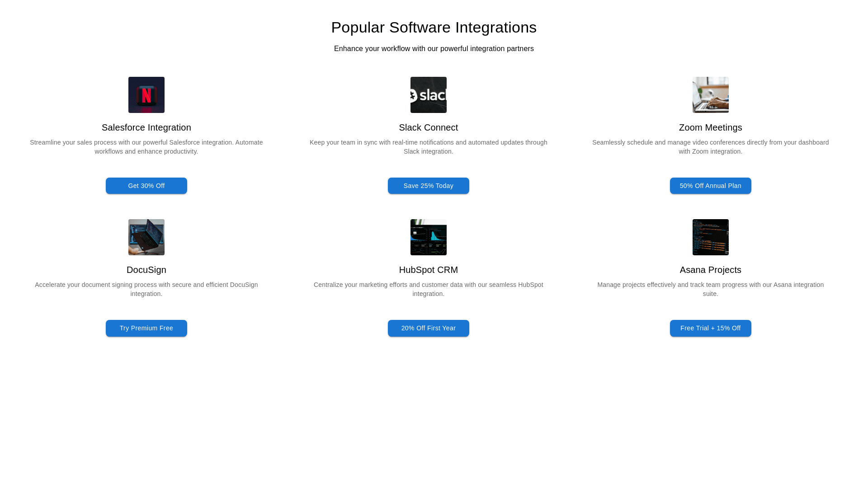This screenshot has height=488, width=868.
Task: Click the Salesforce Integration title
Action: click(146, 127)
